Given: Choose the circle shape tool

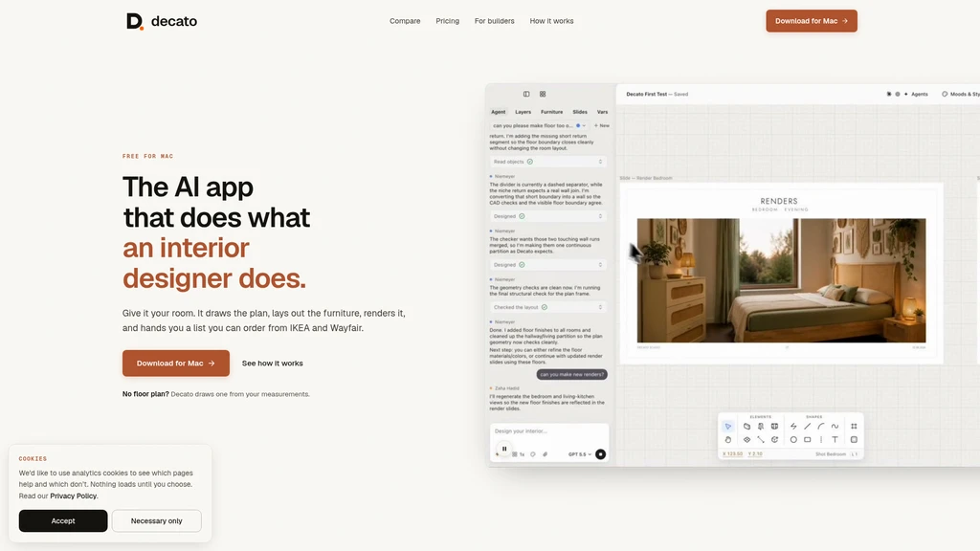Looking at the screenshot, I should pyautogui.click(x=793, y=440).
